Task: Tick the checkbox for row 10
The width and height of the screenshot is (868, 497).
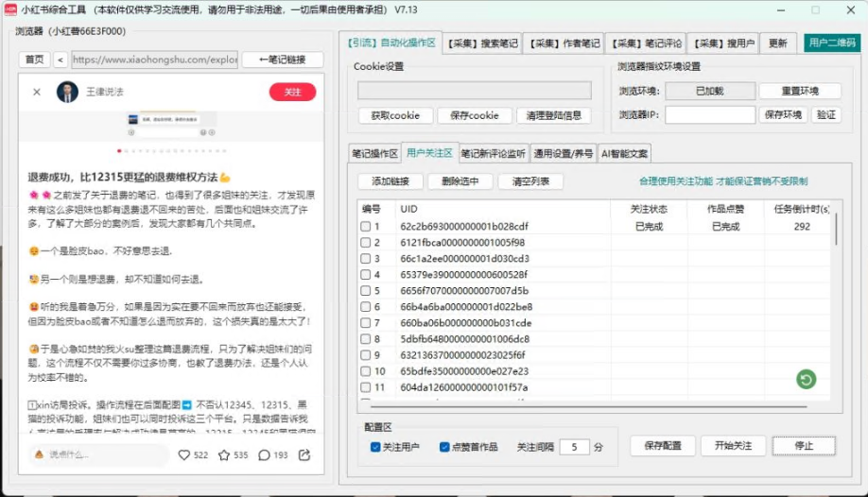Action: pos(365,370)
